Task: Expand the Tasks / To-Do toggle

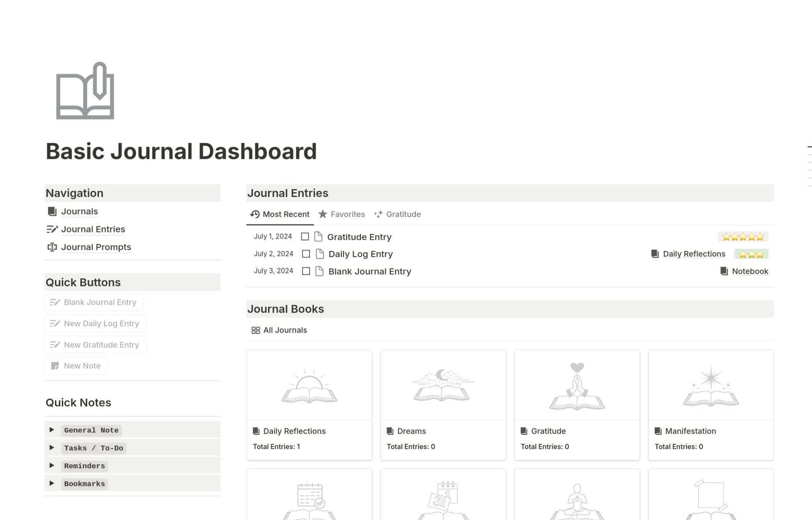Action: point(52,448)
